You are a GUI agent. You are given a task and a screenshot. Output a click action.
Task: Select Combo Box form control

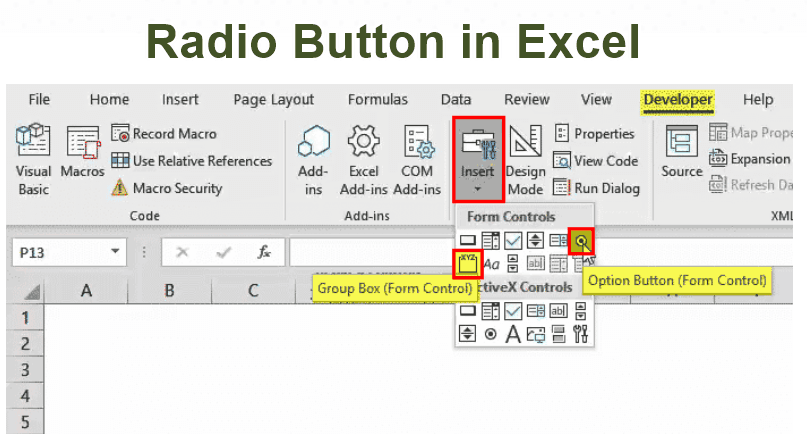490,240
